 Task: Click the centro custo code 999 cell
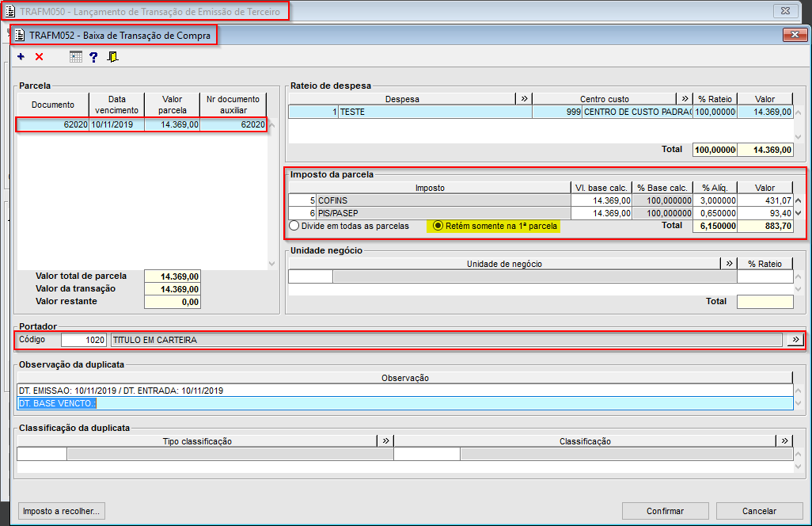557,112
